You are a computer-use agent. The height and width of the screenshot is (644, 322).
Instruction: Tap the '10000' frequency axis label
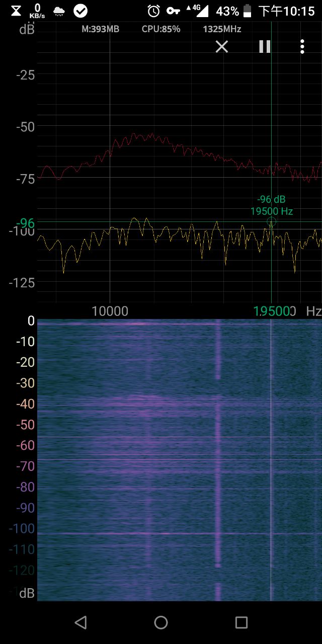tap(110, 311)
